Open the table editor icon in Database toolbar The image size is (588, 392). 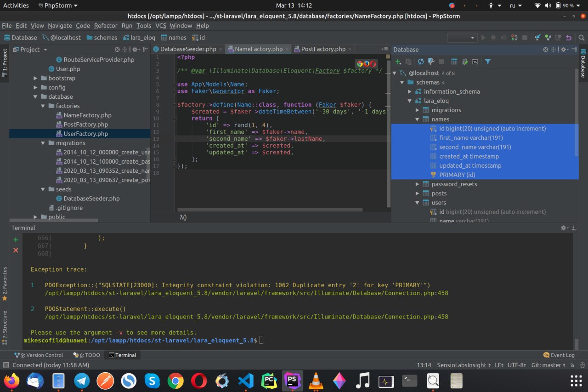click(x=454, y=62)
